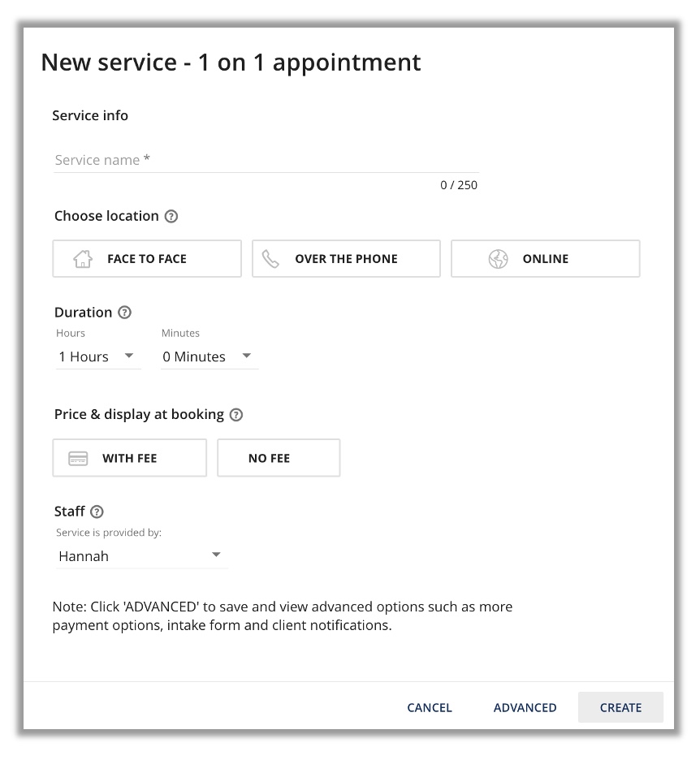Click the credit card icon on WITH FEE
This screenshot has height=760, width=700.
77,457
